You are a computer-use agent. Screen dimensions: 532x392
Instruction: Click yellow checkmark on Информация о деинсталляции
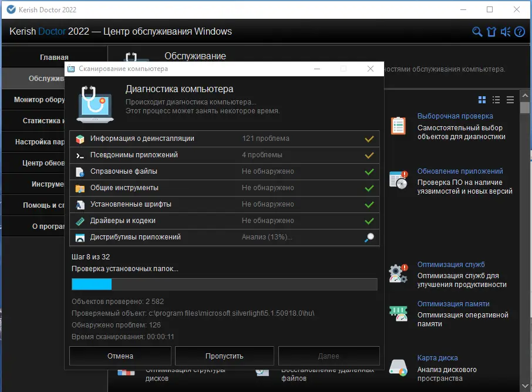coord(369,139)
